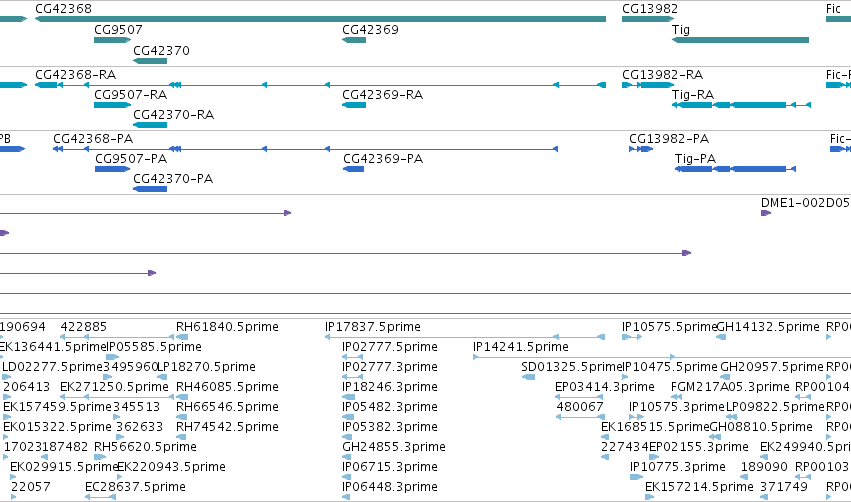Screen dimensions: 851x502
Task: Select protein CG42369-PA
Action: [x=353, y=169]
